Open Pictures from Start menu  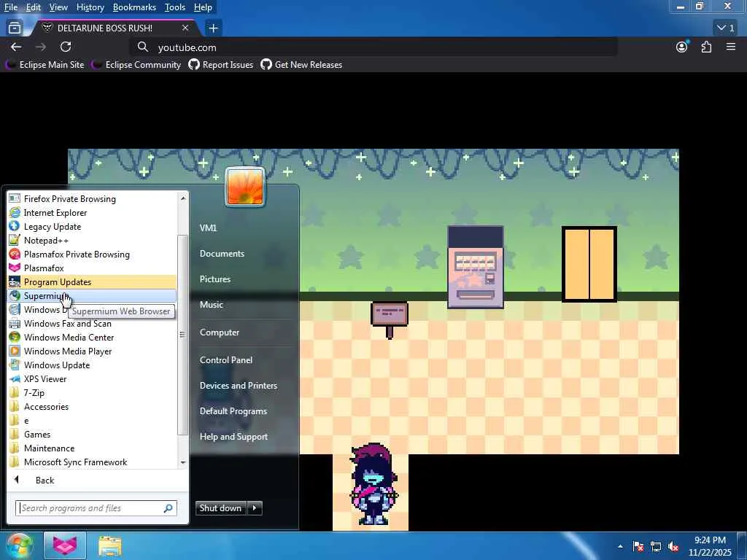click(215, 279)
